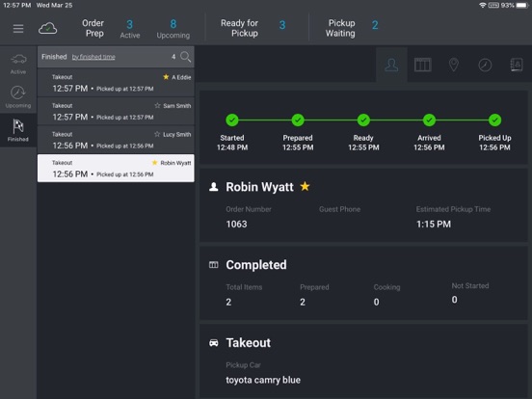Toggle the star on Sam Smith order
Screen dimensions: 532x399
pyautogui.click(x=157, y=105)
